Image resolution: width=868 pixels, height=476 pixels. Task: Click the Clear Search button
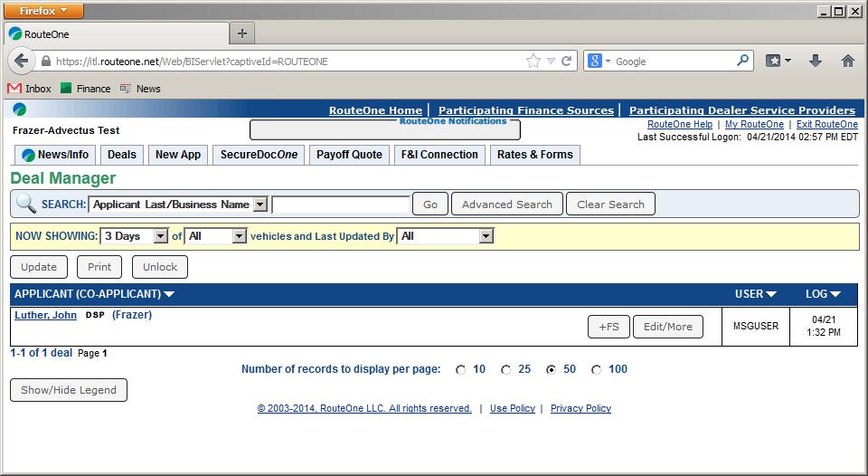[610, 204]
